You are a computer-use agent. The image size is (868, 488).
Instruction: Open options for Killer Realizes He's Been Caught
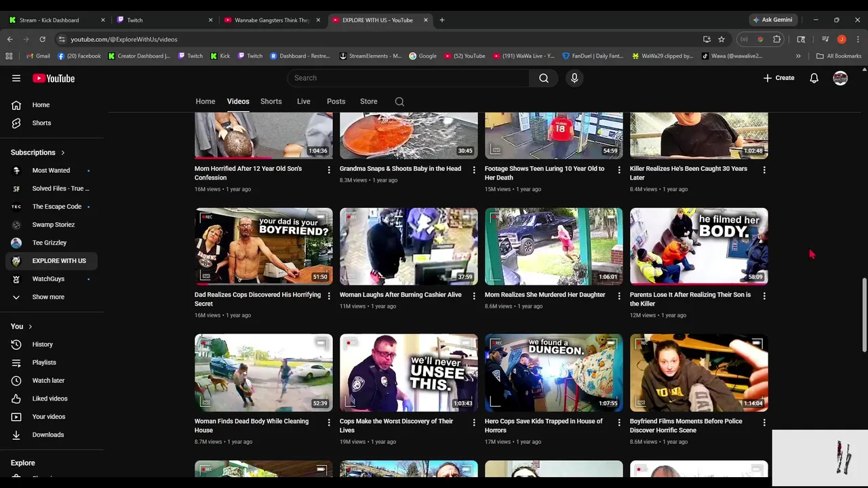[764, 169]
